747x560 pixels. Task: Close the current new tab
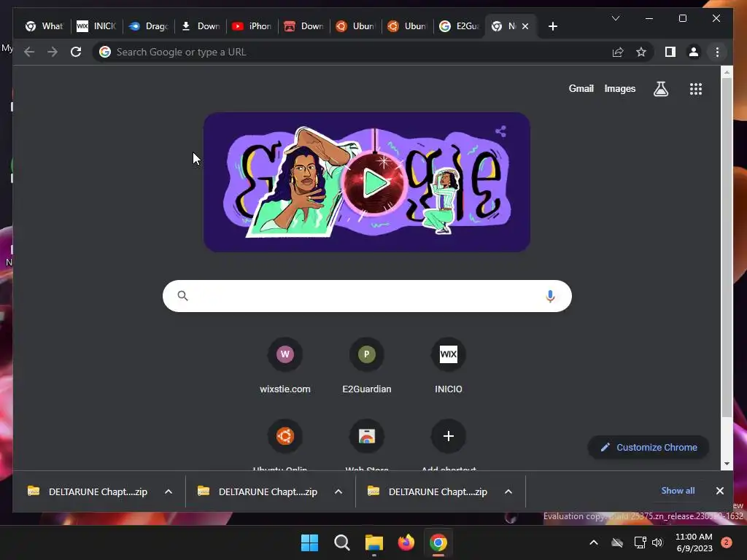(525, 26)
